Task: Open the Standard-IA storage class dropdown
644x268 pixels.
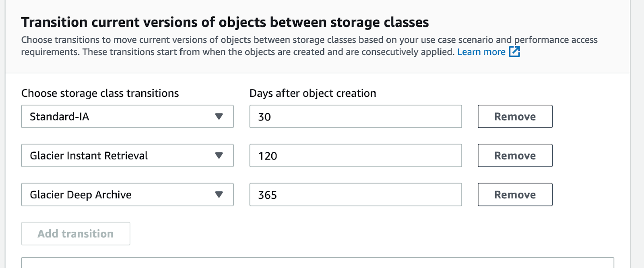Action: (x=127, y=116)
